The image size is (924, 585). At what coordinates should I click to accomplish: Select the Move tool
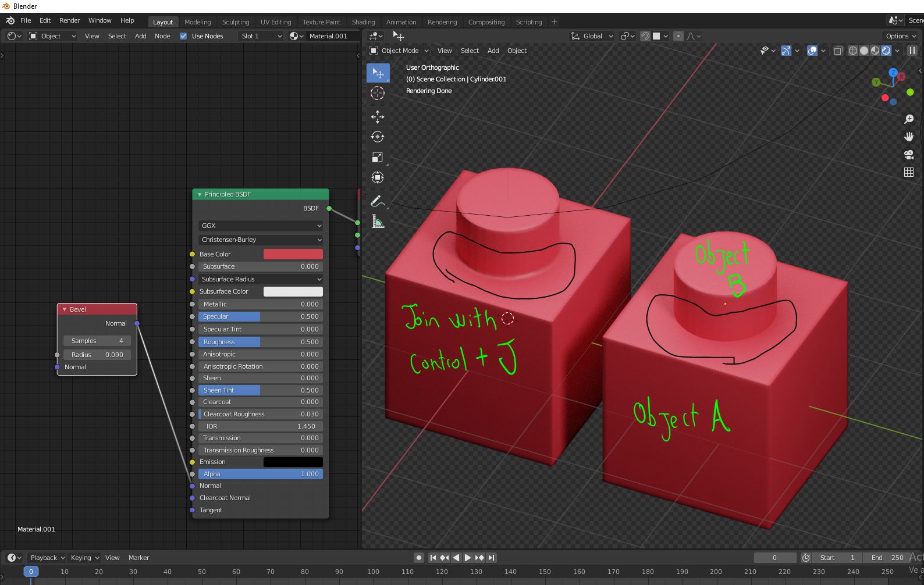(x=378, y=117)
